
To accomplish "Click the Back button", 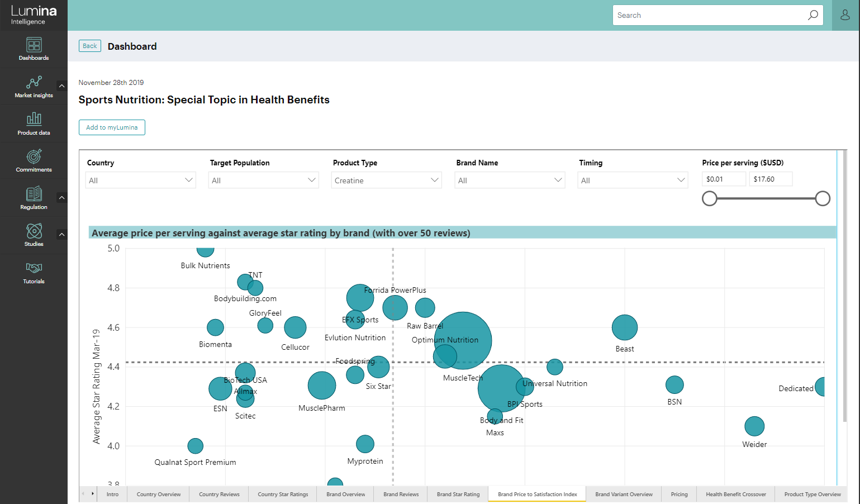I will click(x=90, y=46).
